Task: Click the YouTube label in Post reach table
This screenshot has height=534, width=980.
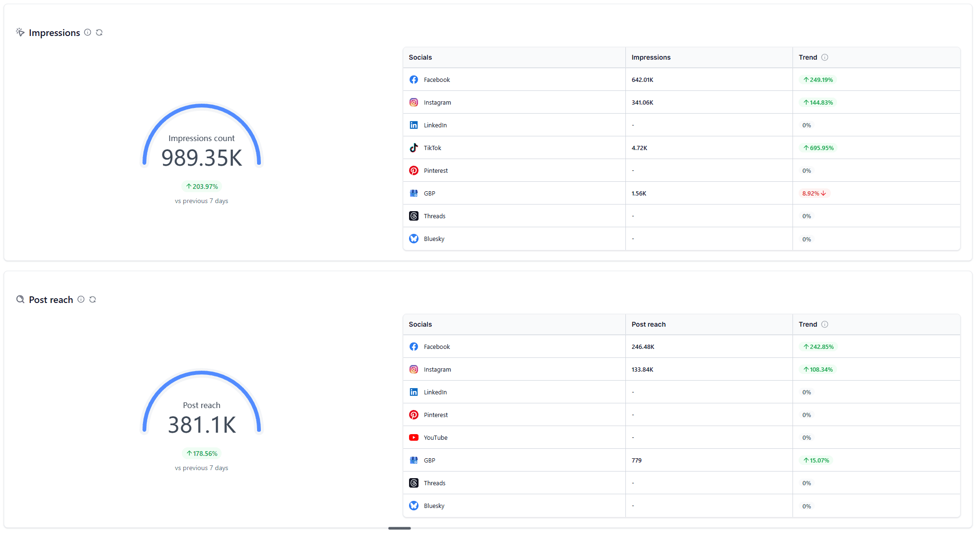Action: [436, 437]
